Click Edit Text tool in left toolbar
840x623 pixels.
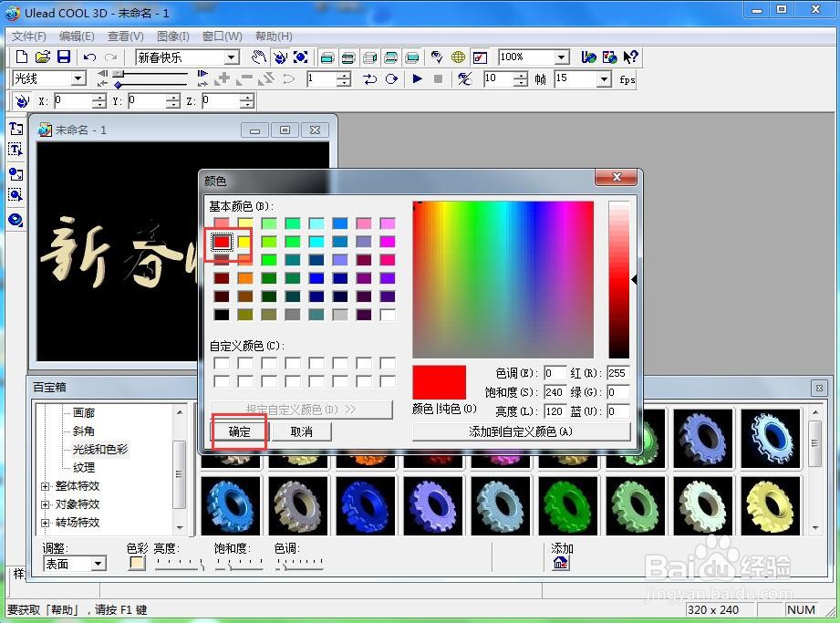point(16,150)
